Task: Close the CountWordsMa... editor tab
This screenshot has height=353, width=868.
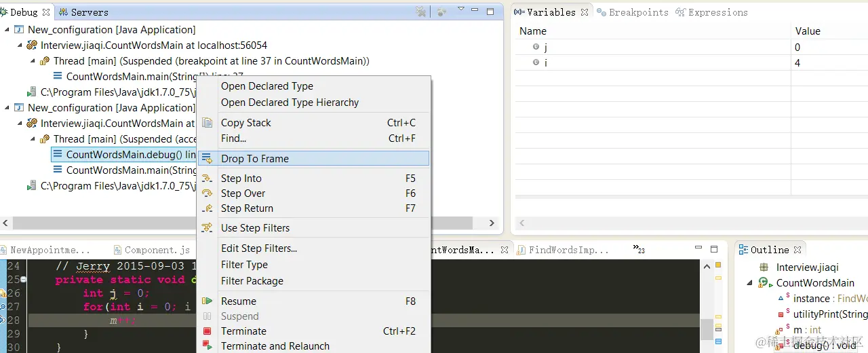Action: tap(504, 250)
